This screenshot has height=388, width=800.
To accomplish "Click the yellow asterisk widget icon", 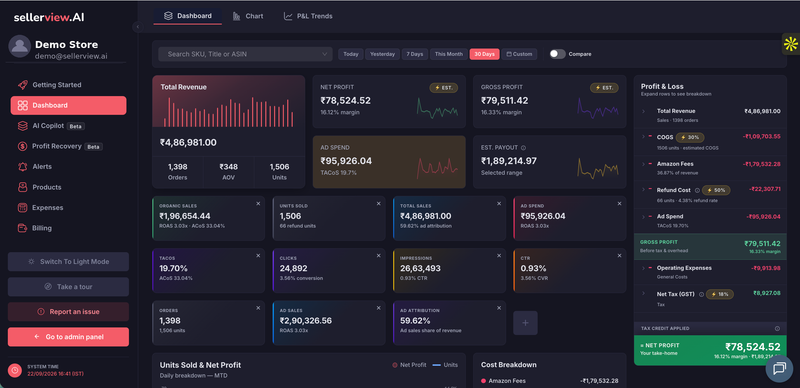I will [790, 44].
